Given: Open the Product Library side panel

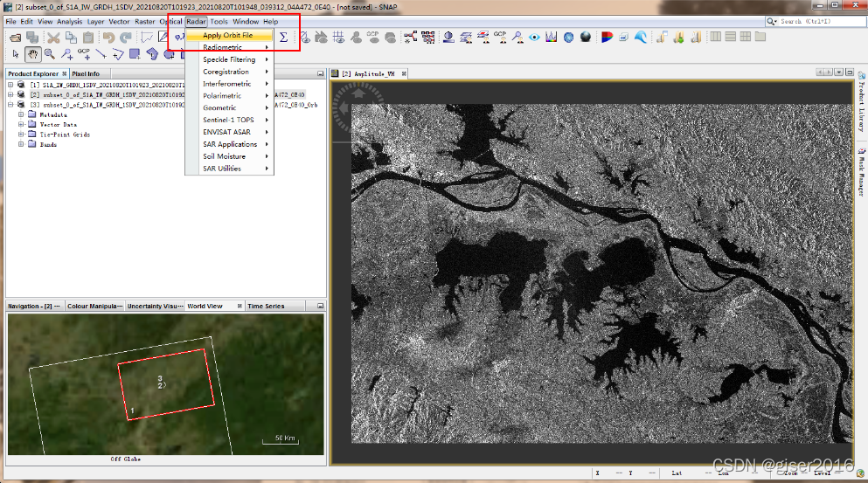Looking at the screenshot, I should 860,104.
